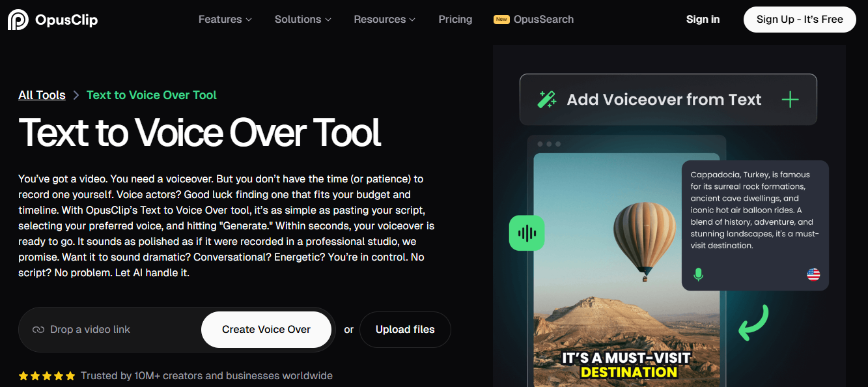Click the US flag language icon
The height and width of the screenshot is (387, 868).
click(813, 275)
